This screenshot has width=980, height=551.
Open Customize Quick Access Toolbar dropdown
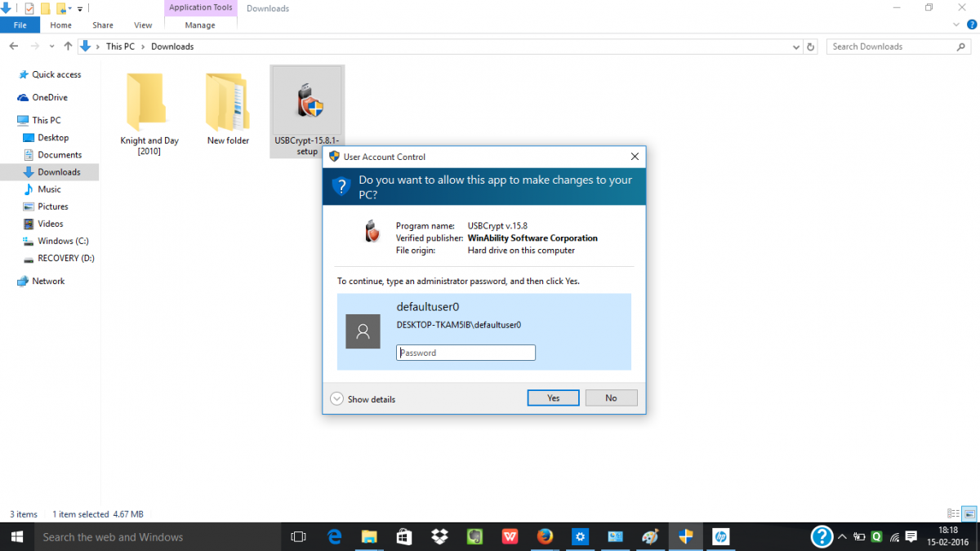[x=80, y=9]
